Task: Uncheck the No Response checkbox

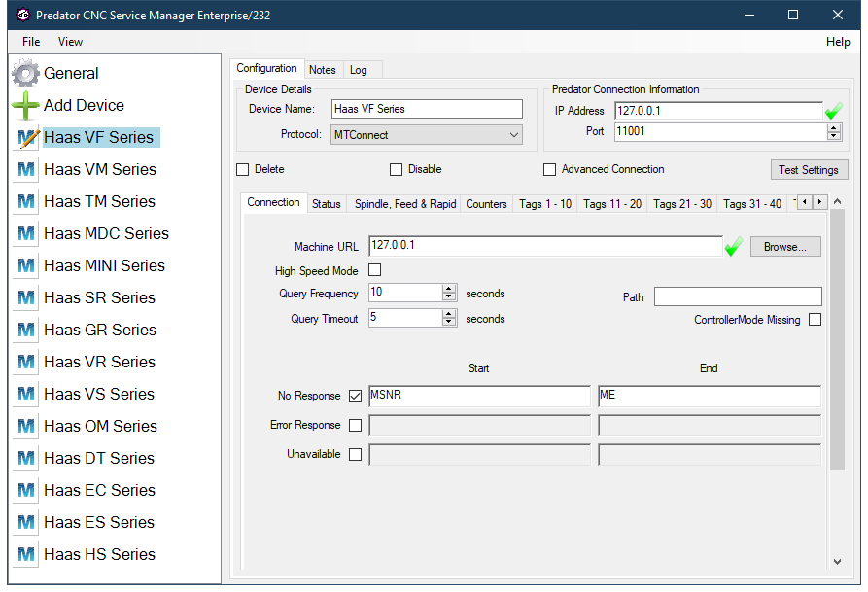Action: 355,397
